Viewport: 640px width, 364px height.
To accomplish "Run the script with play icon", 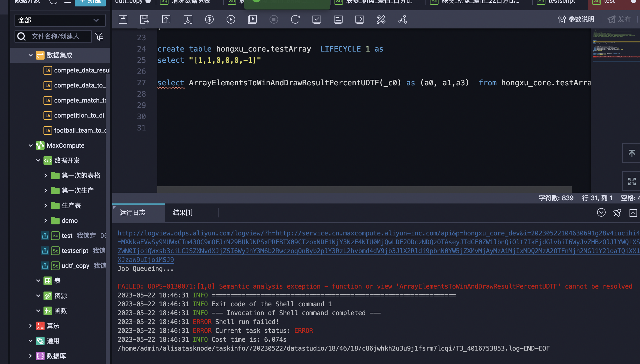I will (231, 19).
